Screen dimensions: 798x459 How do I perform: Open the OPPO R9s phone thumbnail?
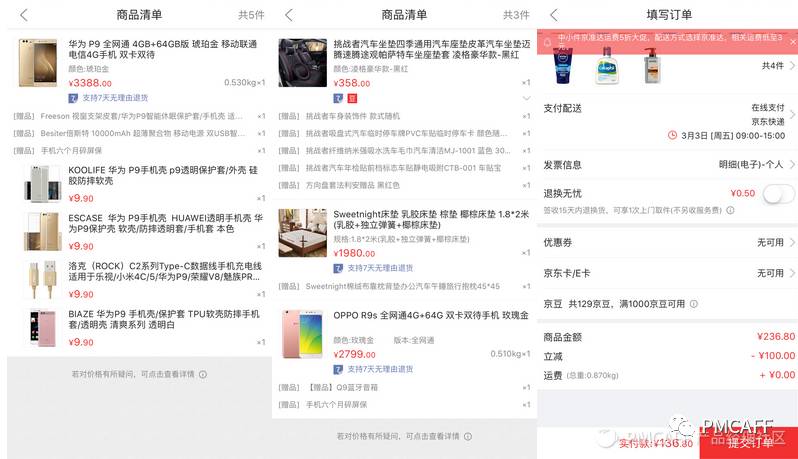tap(303, 334)
